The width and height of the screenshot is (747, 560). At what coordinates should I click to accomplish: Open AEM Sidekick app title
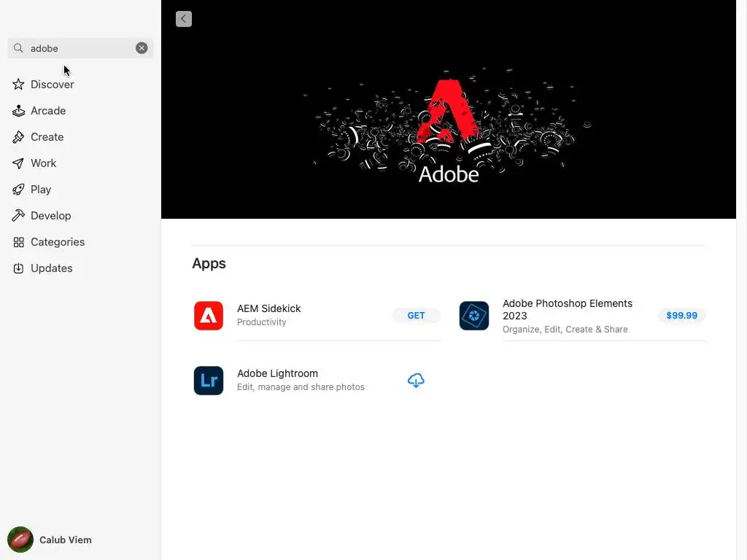(268, 308)
